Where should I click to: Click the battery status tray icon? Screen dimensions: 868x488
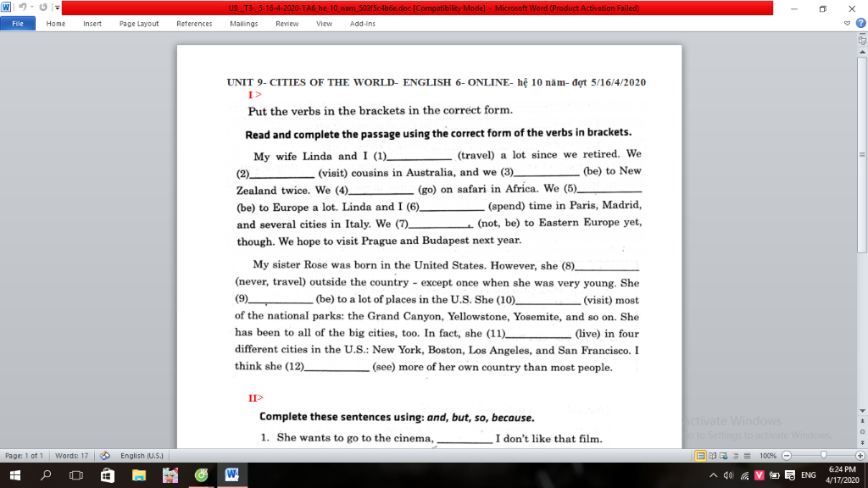(x=775, y=475)
